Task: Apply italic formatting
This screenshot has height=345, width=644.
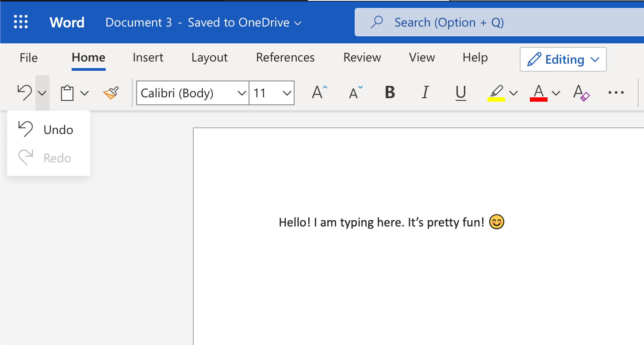Action: (425, 93)
